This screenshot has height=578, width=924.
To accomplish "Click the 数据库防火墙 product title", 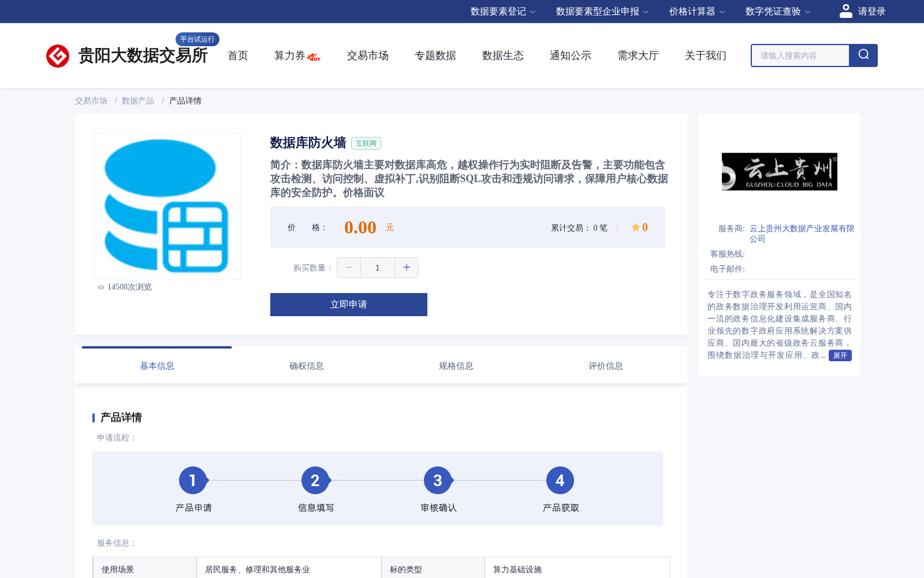I will coord(308,143).
